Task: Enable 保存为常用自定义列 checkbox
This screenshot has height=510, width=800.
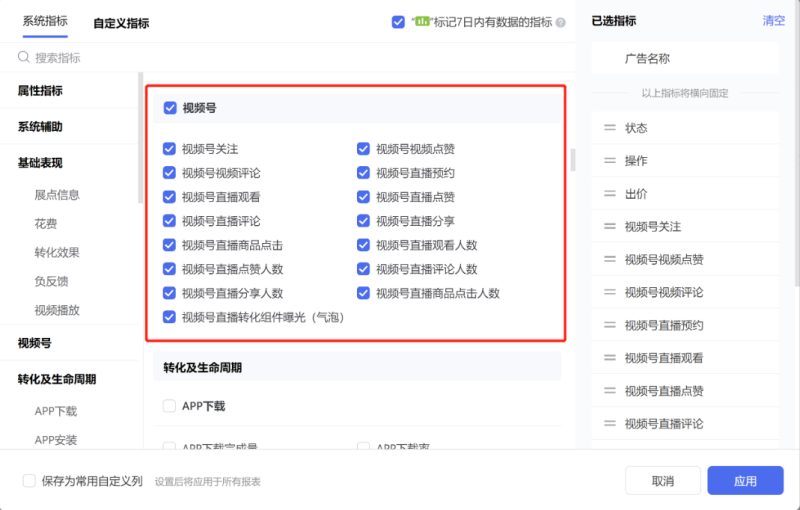Action: point(29,480)
